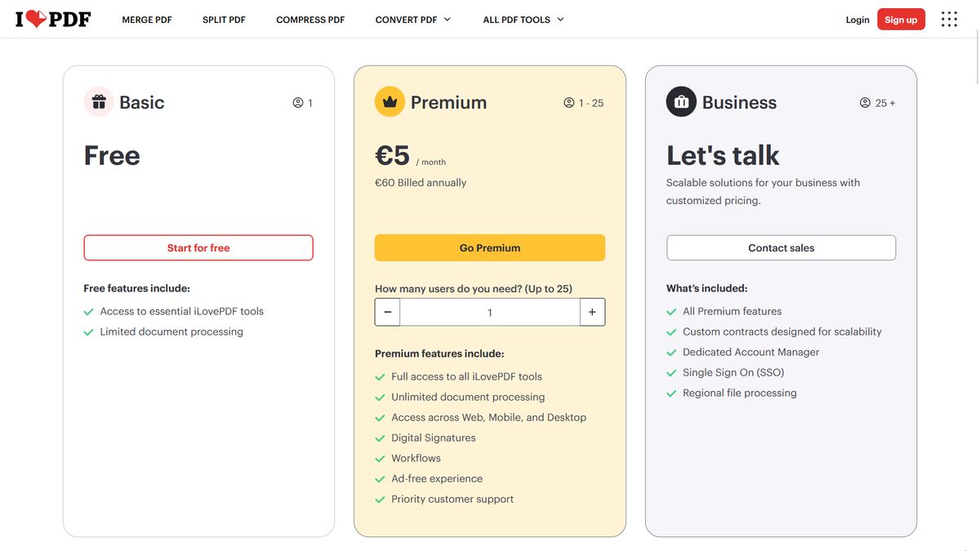The height and width of the screenshot is (551, 980).
Task: Click the Login link
Action: tap(857, 20)
